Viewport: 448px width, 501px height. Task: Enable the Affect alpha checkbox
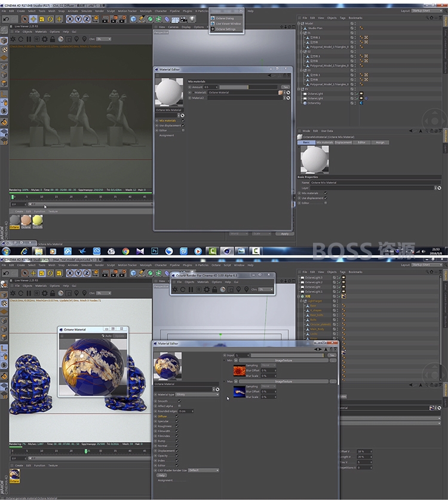(179, 406)
